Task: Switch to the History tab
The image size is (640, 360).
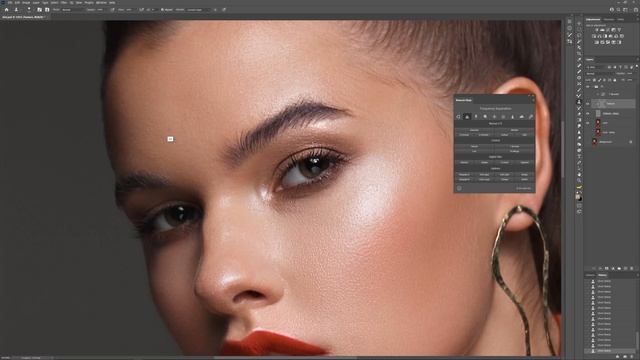Action: [602, 275]
